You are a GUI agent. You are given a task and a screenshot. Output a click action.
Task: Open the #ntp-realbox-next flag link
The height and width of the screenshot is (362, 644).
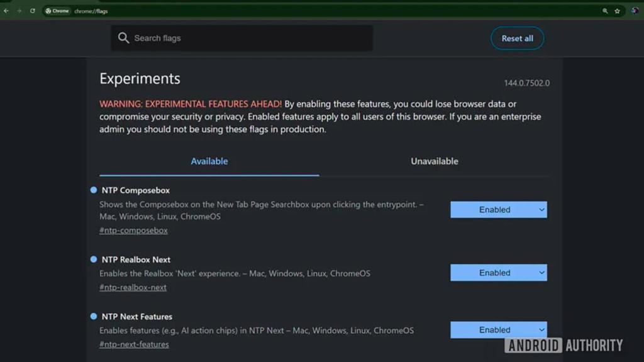point(133,287)
